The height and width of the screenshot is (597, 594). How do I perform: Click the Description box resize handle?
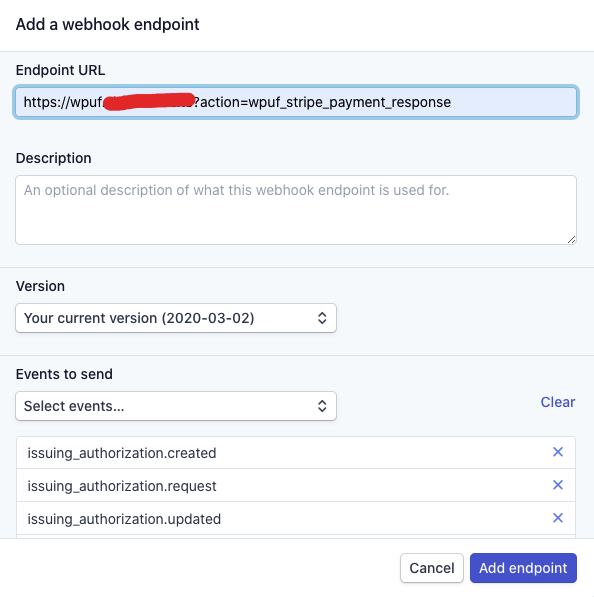point(571,239)
